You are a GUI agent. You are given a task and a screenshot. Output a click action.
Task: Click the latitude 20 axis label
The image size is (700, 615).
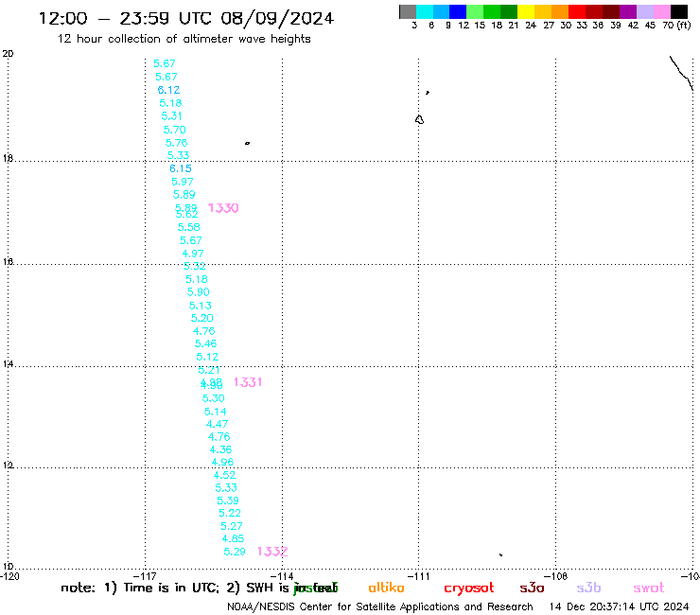pos(8,54)
